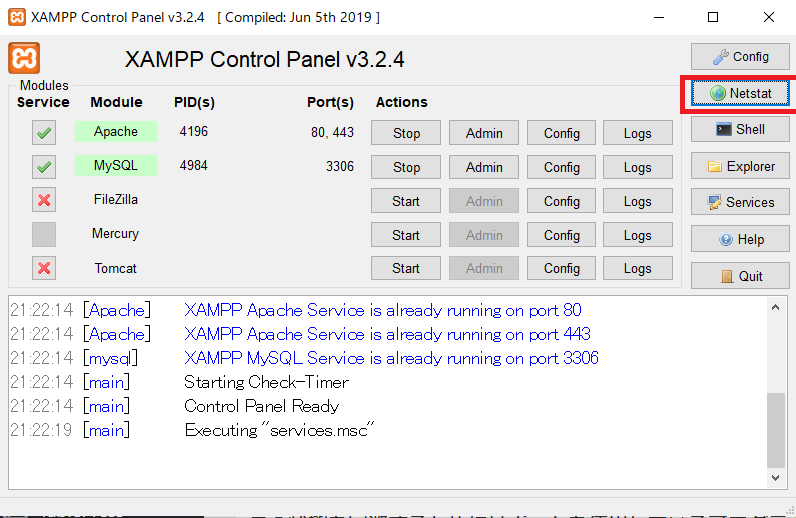Open the Shell terminal
This screenshot has height=518, width=796.
[740, 129]
